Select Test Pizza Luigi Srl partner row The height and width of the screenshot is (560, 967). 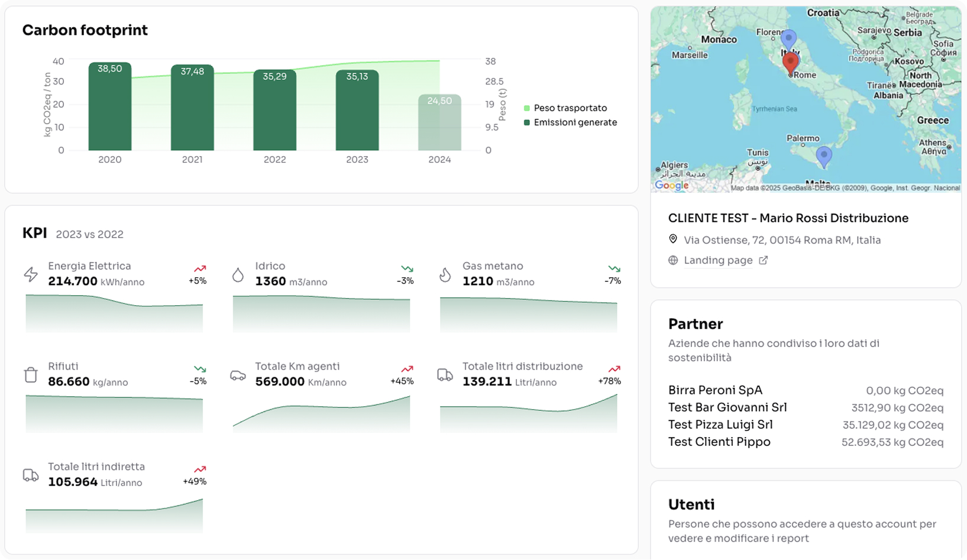click(720, 425)
